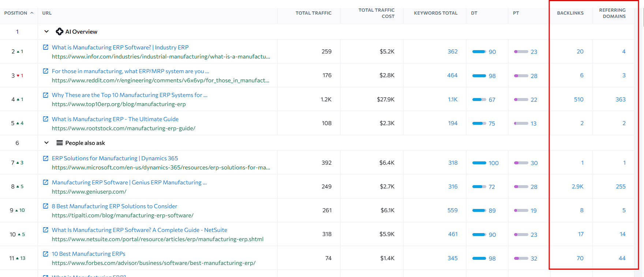
Task: Click external link icon for Rootstock result
Action: point(46,119)
